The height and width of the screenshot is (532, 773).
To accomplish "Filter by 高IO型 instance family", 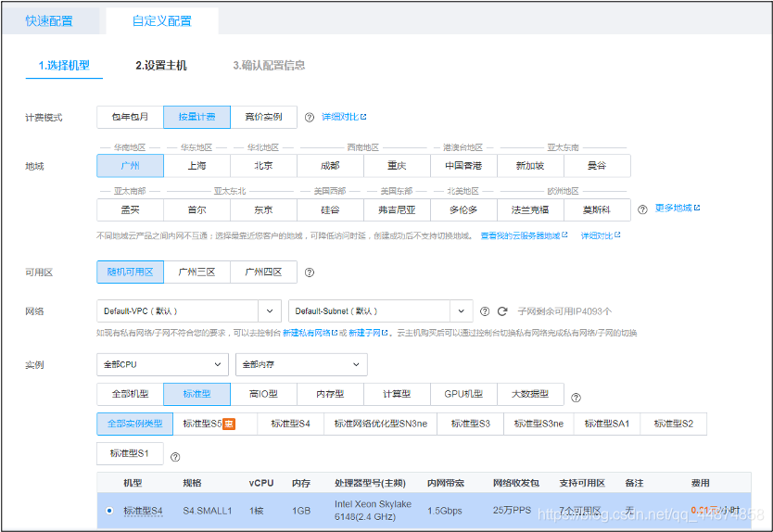I will 263,394.
